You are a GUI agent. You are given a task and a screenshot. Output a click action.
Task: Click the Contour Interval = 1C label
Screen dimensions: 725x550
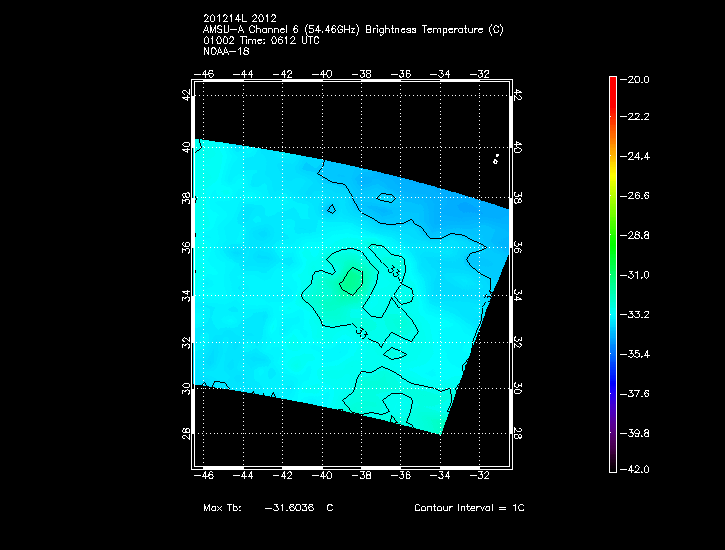tap(469, 508)
